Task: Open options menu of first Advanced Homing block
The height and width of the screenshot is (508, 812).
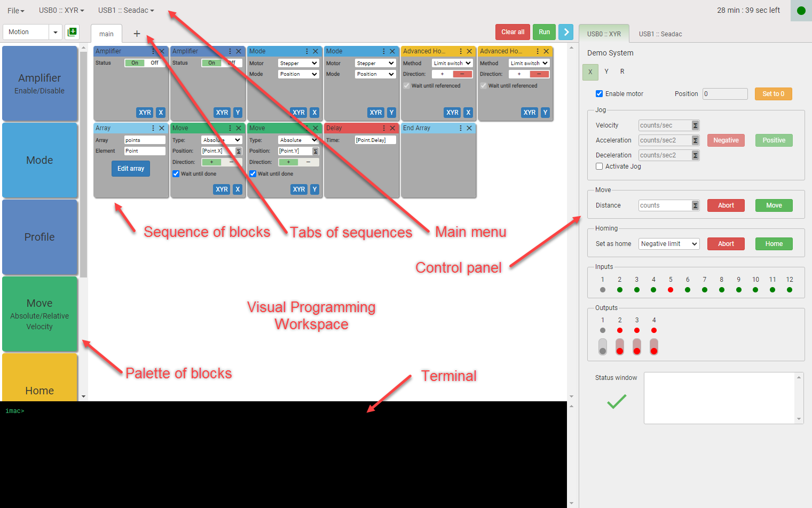Action: click(461, 51)
